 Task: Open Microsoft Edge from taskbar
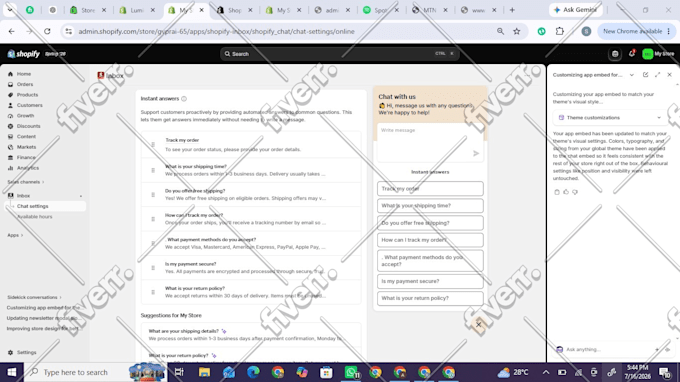(x=253, y=372)
